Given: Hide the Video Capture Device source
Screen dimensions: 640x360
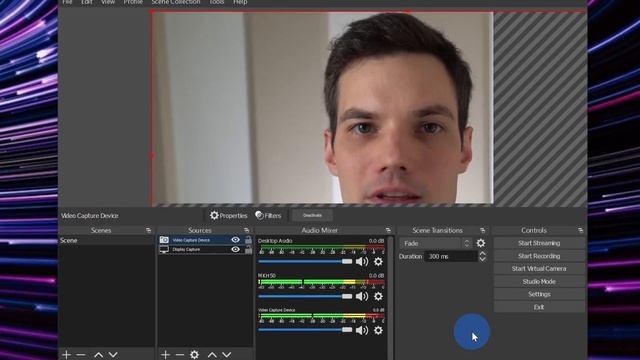Looking at the screenshot, I should 236,240.
